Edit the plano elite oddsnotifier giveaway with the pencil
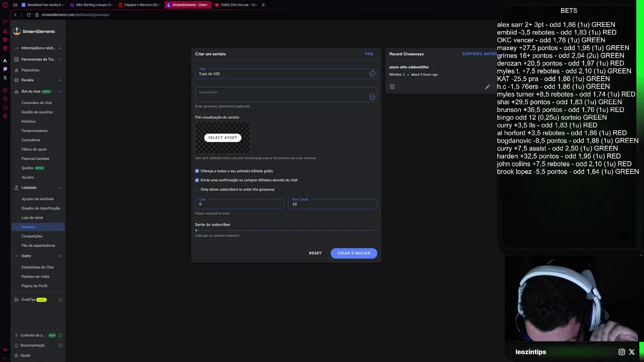The image size is (644, 362). (x=488, y=86)
